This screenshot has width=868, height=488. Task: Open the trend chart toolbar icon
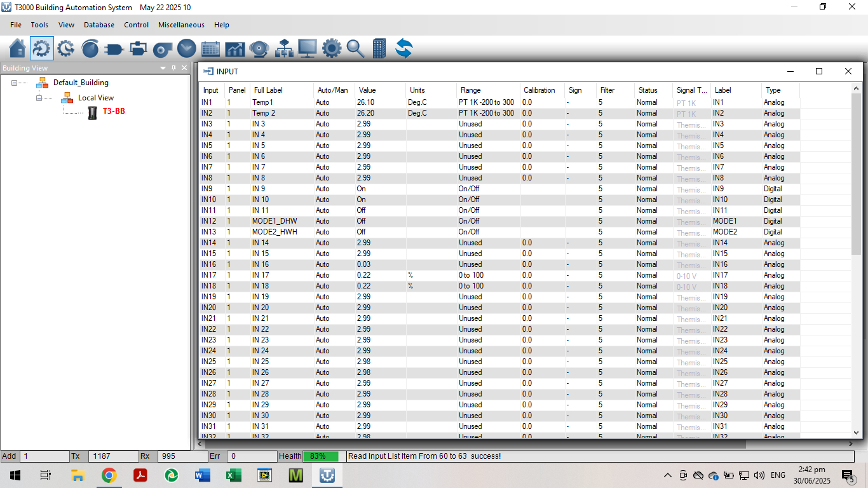tap(234, 48)
